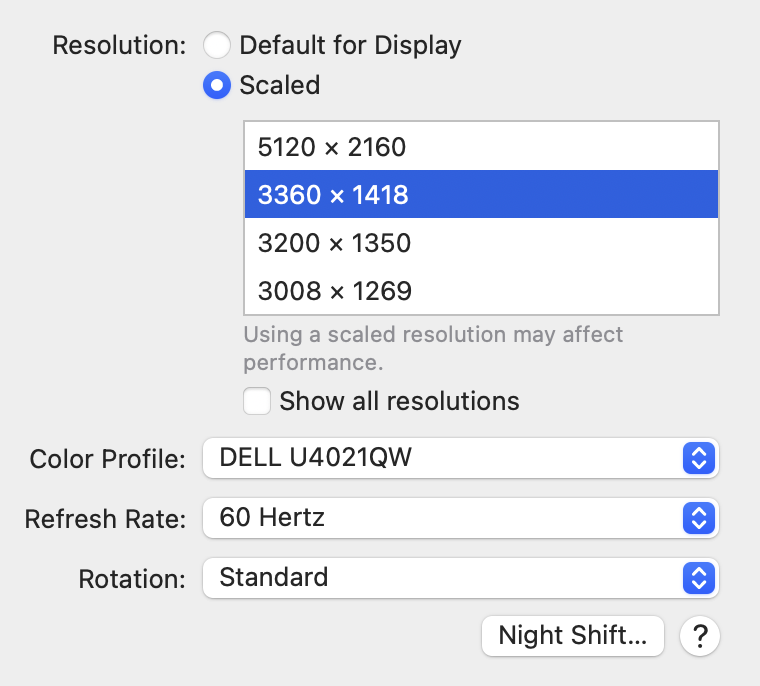The image size is (760, 686).
Task: Click the Resolution label text
Action: tap(119, 45)
